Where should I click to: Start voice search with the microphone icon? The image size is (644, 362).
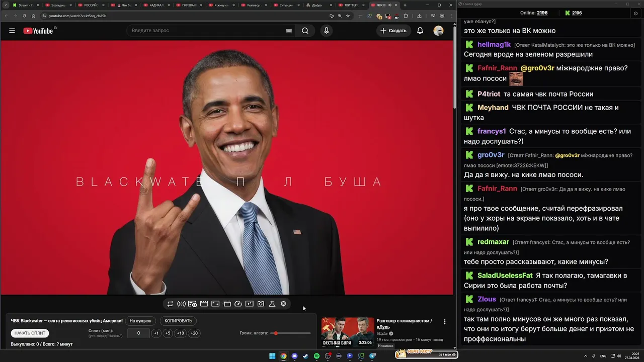(327, 31)
